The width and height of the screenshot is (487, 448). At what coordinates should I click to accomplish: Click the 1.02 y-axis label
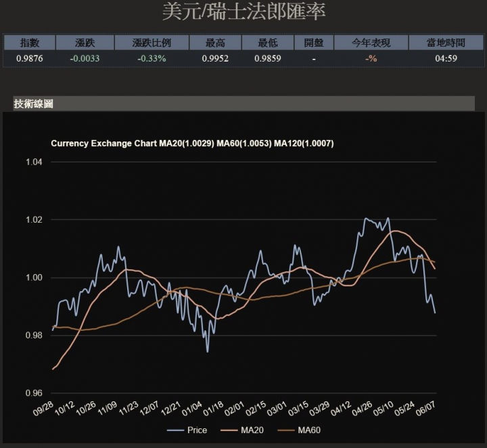coord(34,220)
